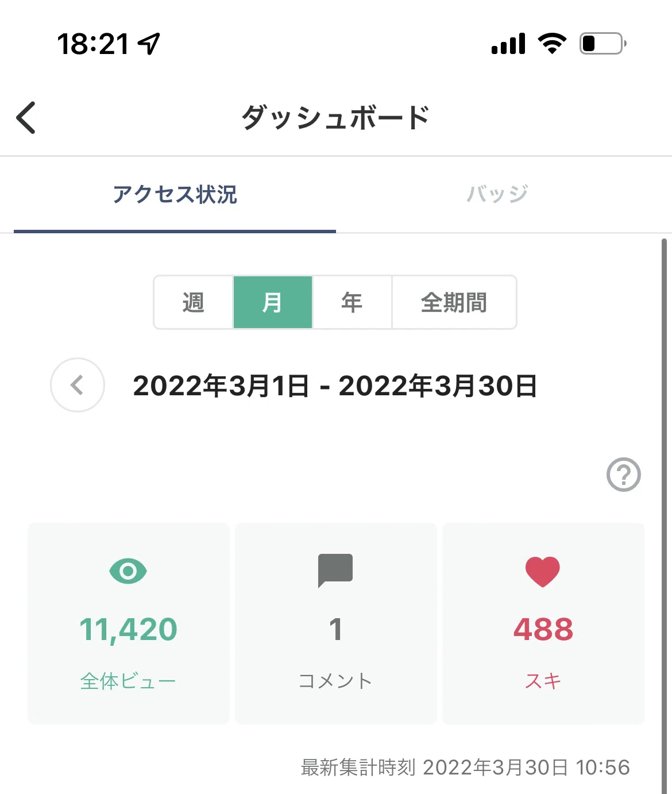Tap the red heart likes icon
672x794 pixels.
(x=542, y=572)
